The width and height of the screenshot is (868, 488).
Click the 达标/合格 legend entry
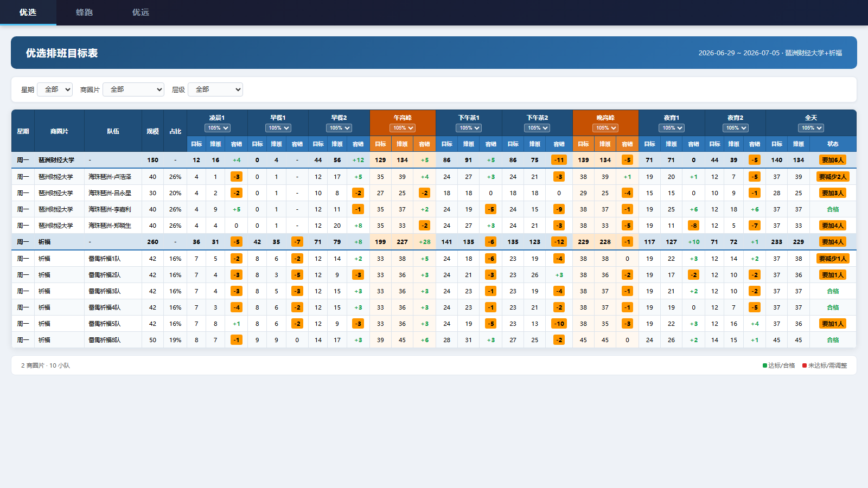coord(778,365)
